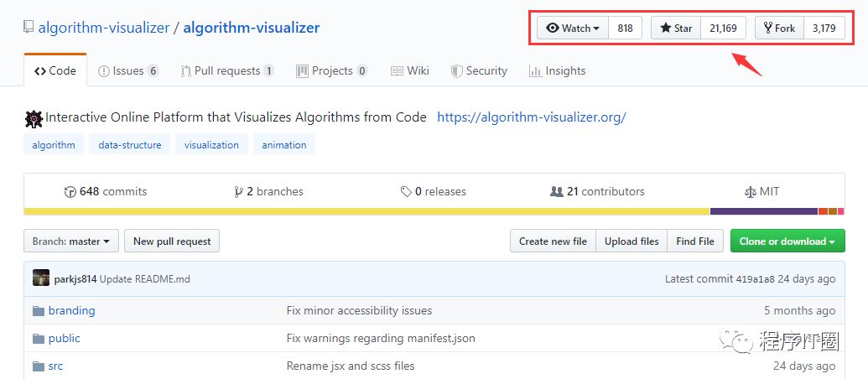Select the animation topic tag
Viewport: 868px width, 379px height.
click(284, 145)
